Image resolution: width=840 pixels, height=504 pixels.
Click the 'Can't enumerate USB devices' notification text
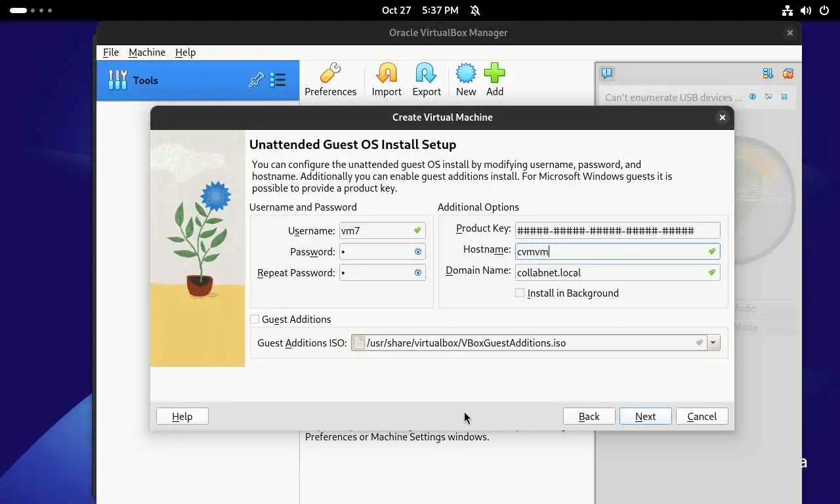tap(673, 97)
